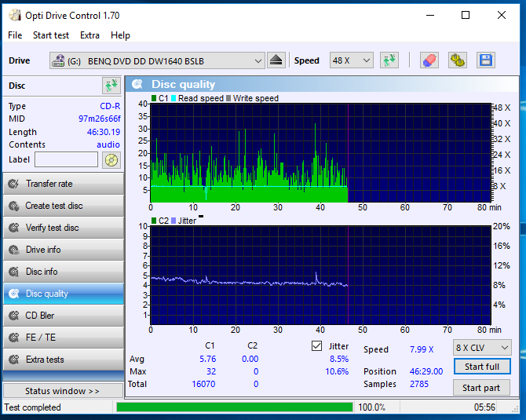The width and height of the screenshot is (526, 420).
Task: Click the Start part button
Action: (x=481, y=388)
